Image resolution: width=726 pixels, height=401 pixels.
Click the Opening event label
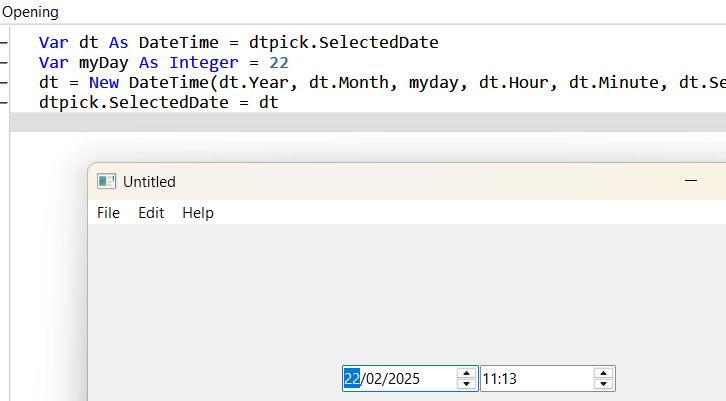click(31, 12)
